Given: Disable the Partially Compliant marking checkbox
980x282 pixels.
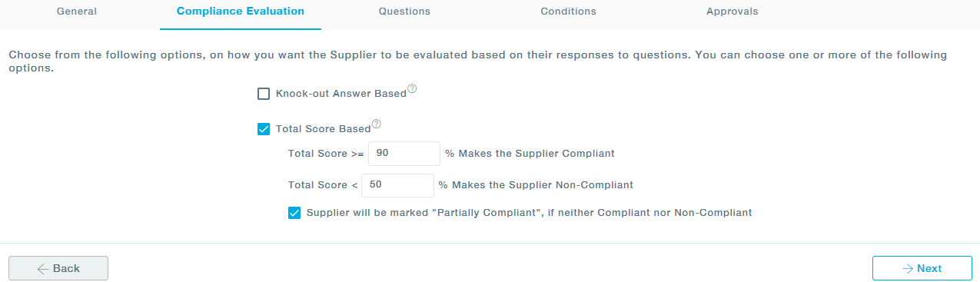Looking at the screenshot, I should point(294,213).
